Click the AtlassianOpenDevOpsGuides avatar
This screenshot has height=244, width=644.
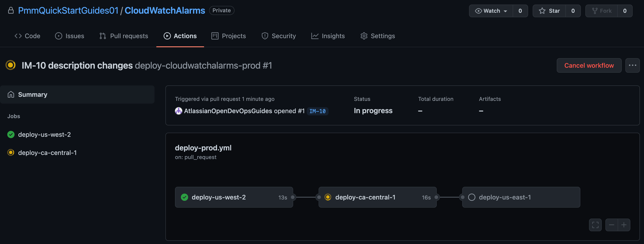pos(178,111)
